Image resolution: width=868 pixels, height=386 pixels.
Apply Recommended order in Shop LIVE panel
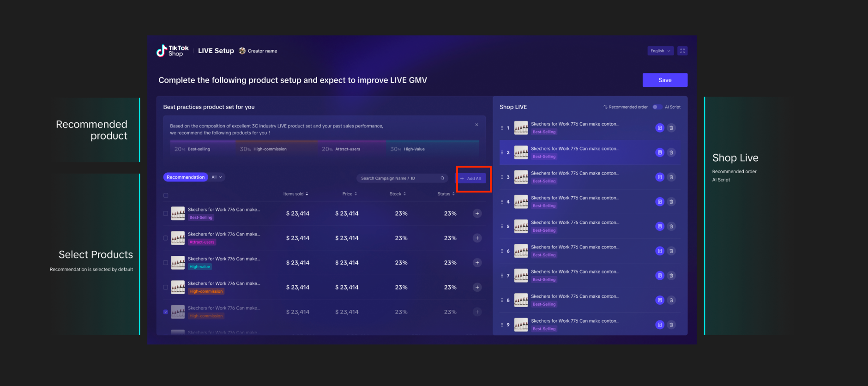click(x=626, y=107)
